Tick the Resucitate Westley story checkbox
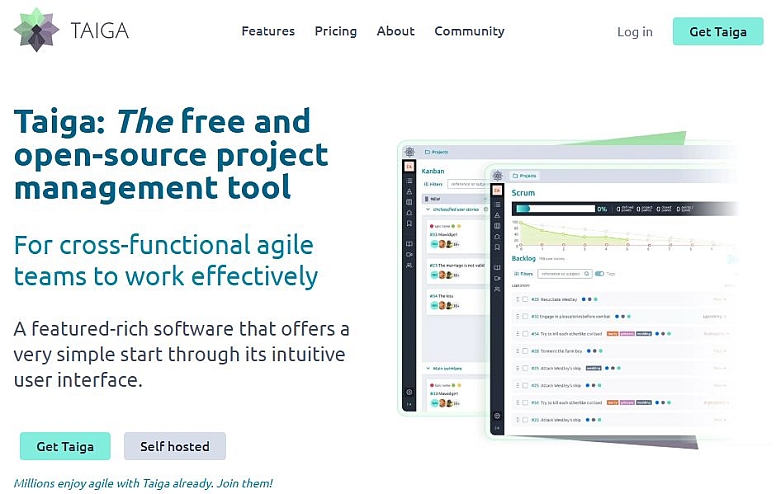The height and width of the screenshot is (494, 776). 525,299
